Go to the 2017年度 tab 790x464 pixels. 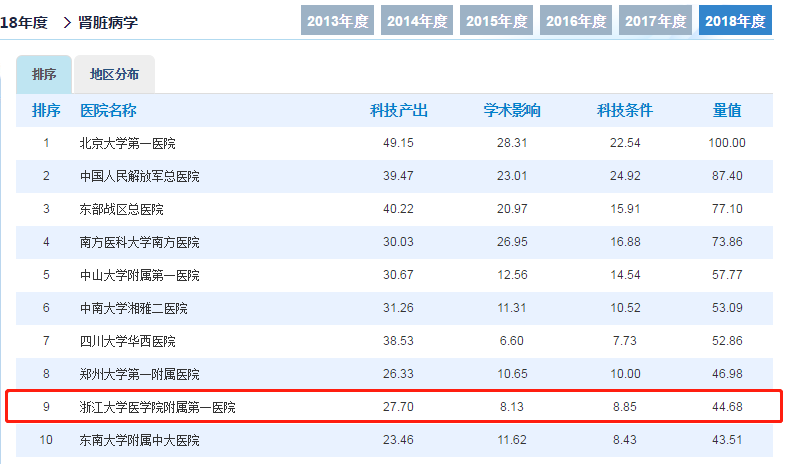click(656, 20)
